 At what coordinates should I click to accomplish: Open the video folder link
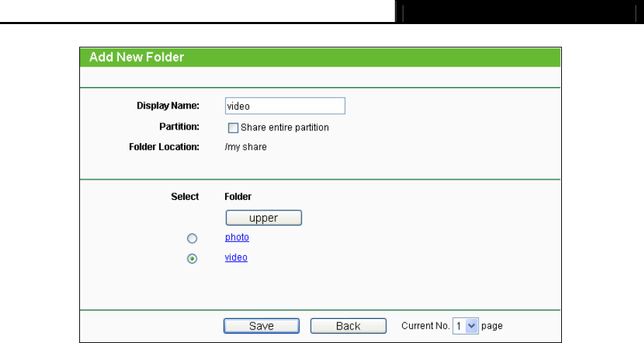point(236,257)
